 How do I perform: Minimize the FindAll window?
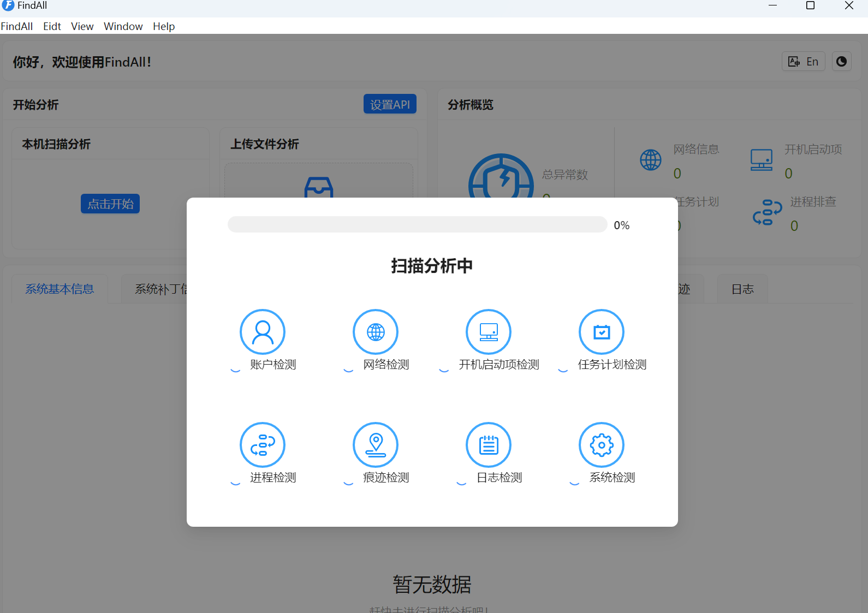pyautogui.click(x=772, y=5)
